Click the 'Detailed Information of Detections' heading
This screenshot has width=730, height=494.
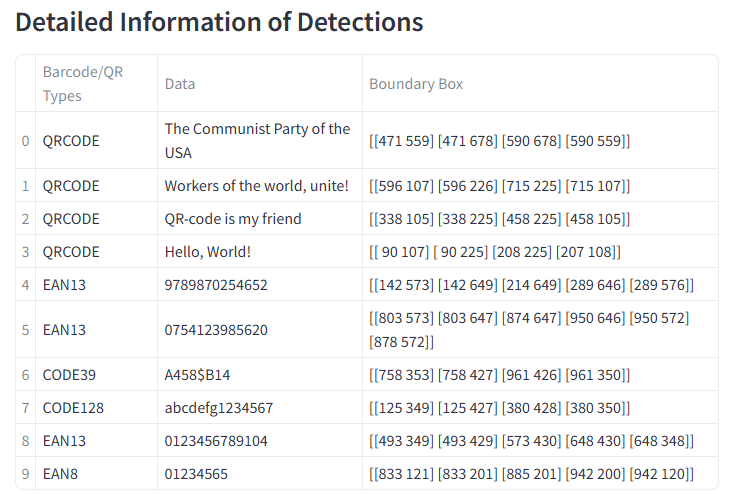[219, 22]
